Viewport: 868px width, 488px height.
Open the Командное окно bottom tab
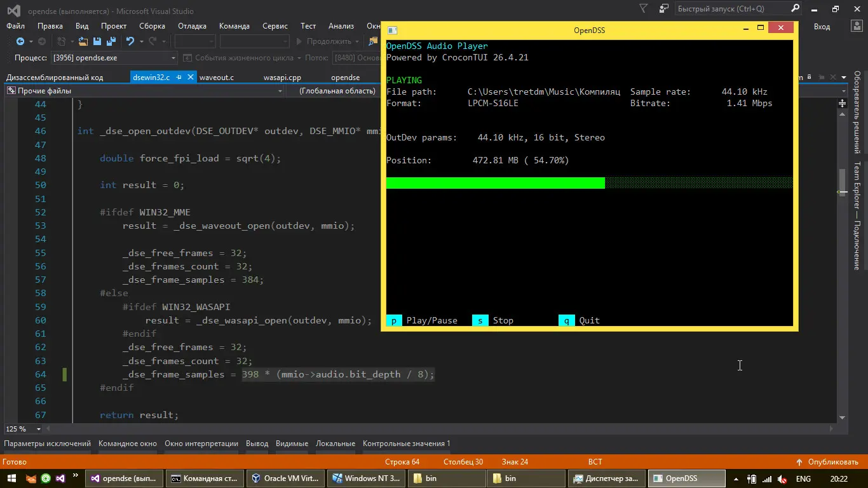(x=128, y=444)
